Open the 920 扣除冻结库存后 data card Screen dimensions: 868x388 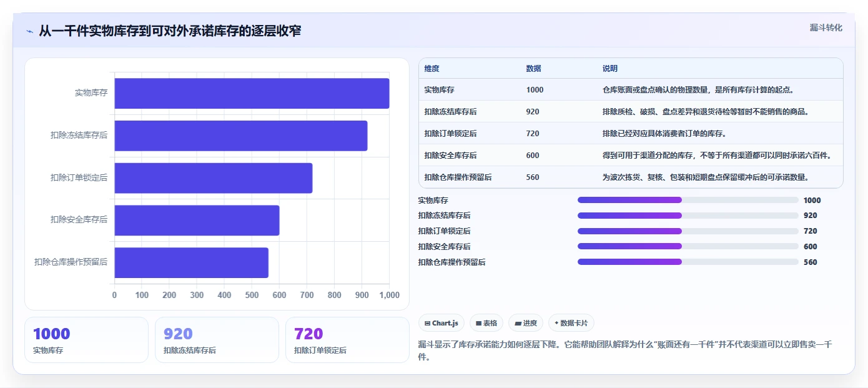[x=217, y=340]
